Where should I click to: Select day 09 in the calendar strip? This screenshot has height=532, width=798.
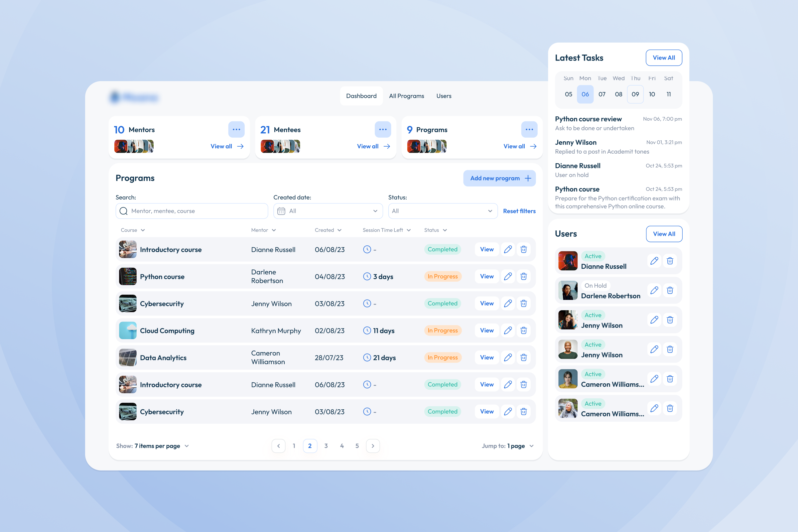tap(635, 94)
